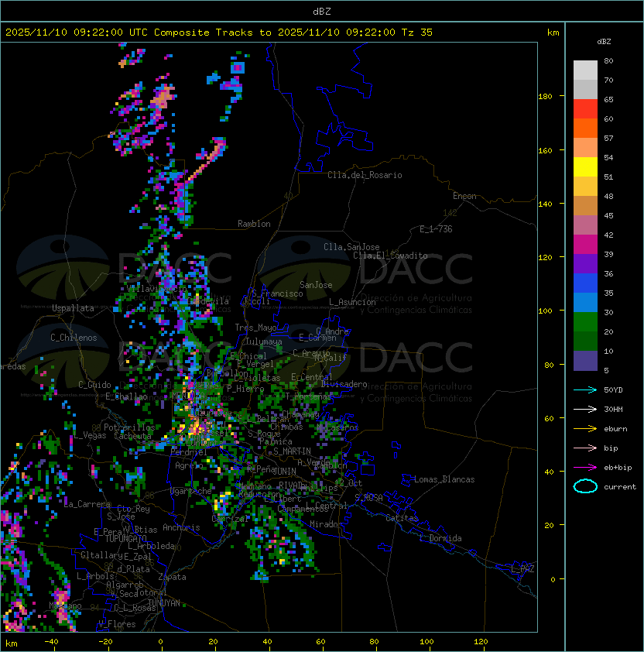Select the mauve pink swatch near 45

click(585, 225)
